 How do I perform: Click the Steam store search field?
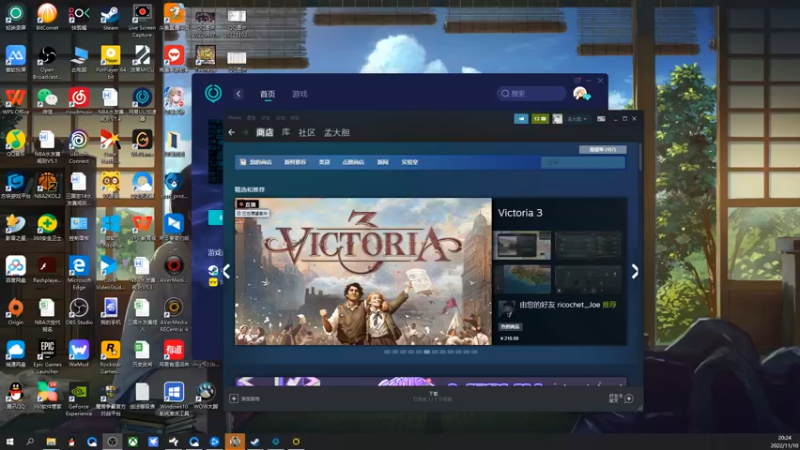point(582,162)
